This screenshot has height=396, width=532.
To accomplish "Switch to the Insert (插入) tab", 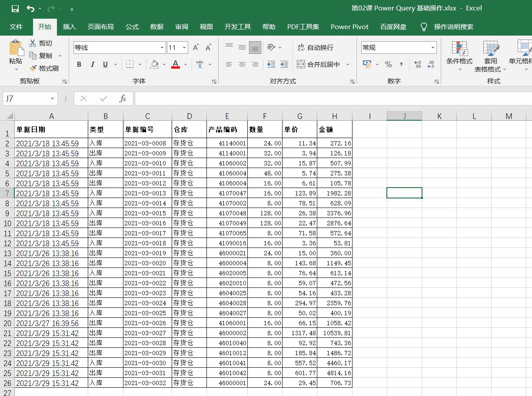I will (x=70, y=26).
